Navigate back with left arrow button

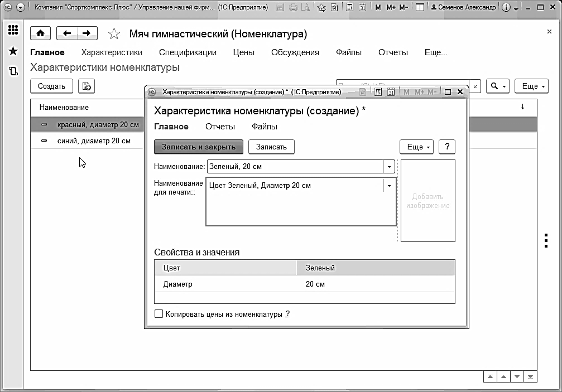66,33
